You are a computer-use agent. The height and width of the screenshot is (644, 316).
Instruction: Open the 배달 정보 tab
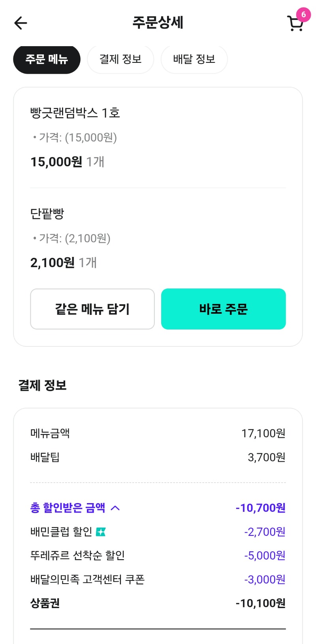194,59
